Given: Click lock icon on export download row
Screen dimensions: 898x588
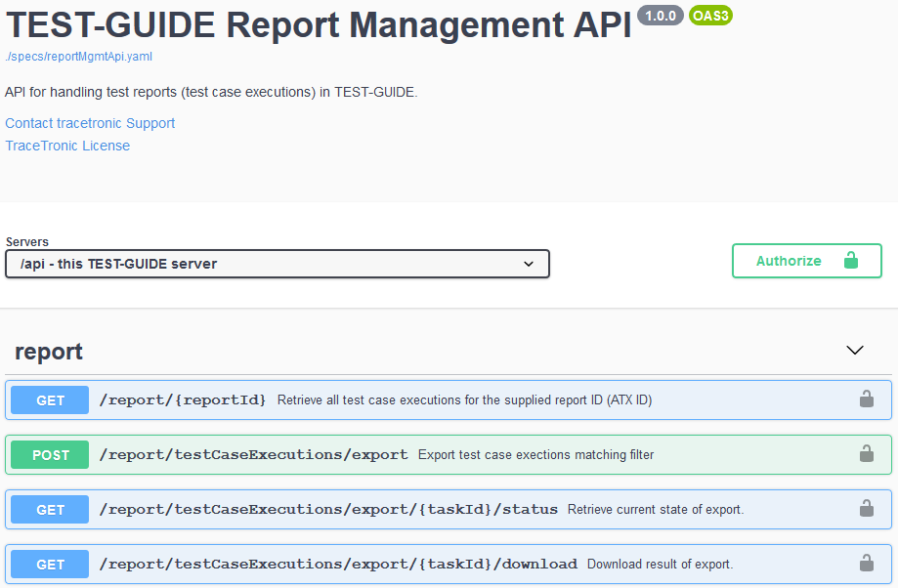Looking at the screenshot, I should click(866, 563).
